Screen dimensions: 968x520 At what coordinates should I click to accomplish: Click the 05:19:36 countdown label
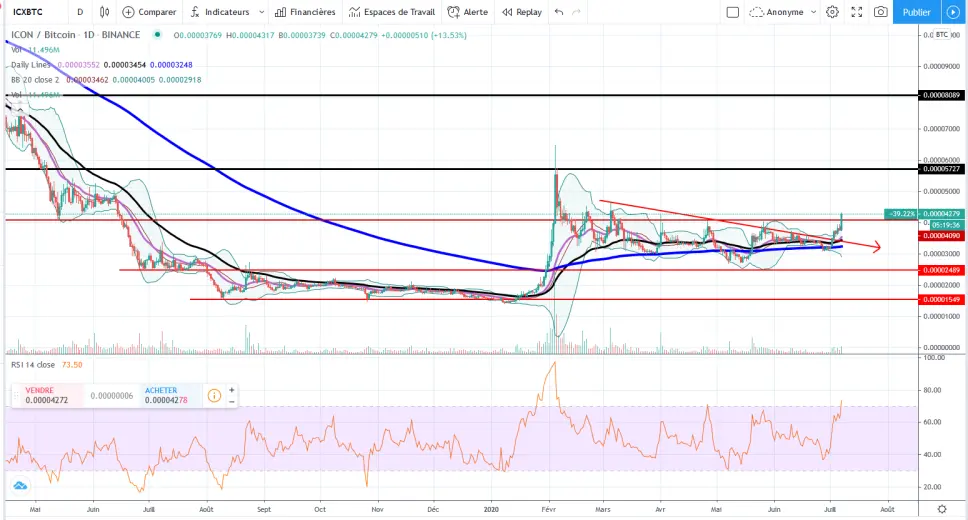[945, 225]
